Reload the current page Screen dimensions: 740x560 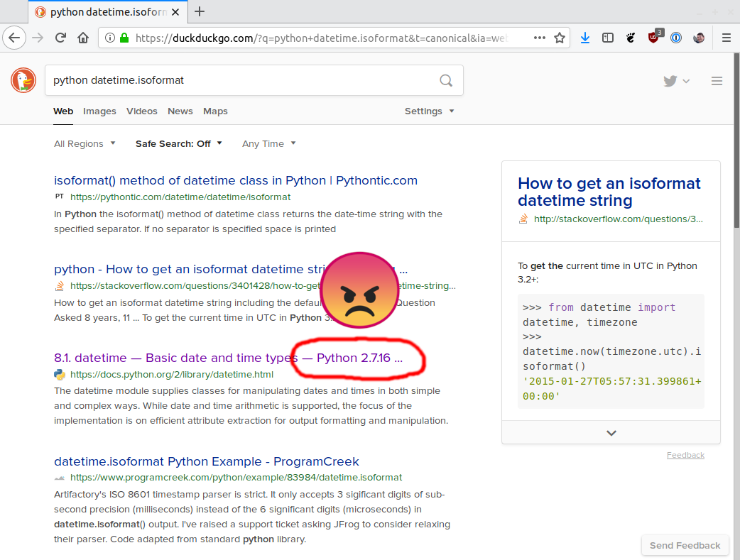pyautogui.click(x=60, y=38)
